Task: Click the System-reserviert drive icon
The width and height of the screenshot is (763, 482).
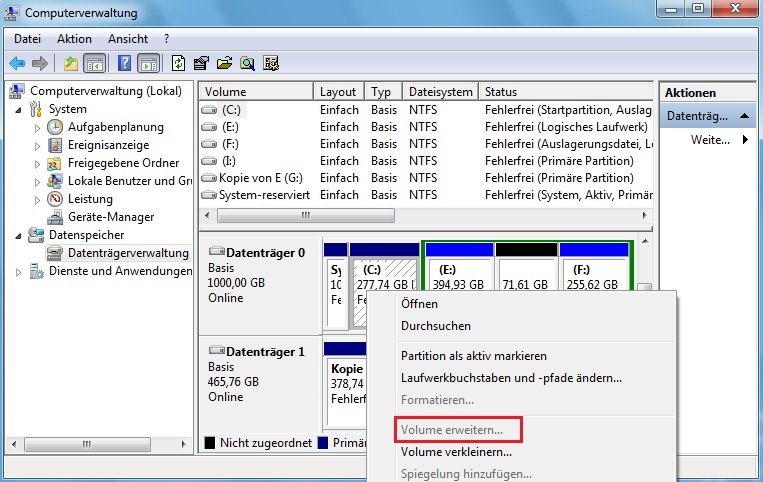Action: (x=209, y=195)
